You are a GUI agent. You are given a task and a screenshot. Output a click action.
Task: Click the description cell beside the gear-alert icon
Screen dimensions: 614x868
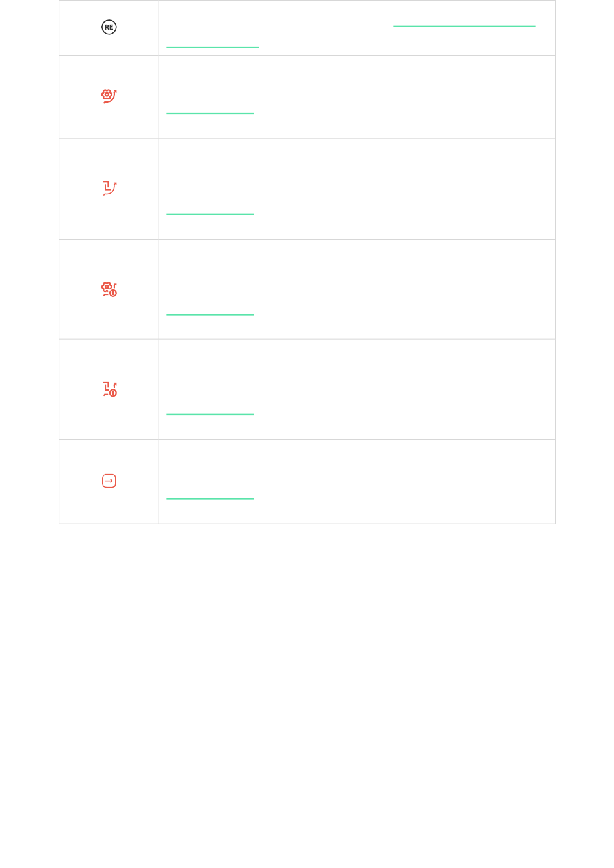coord(357,289)
